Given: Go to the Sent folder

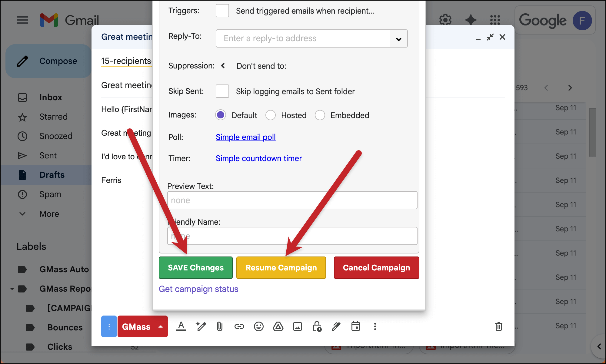Looking at the screenshot, I should coord(48,155).
